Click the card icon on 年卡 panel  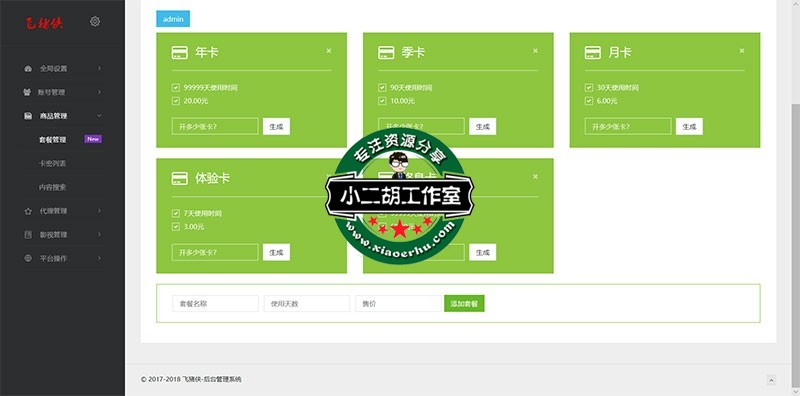(x=180, y=53)
